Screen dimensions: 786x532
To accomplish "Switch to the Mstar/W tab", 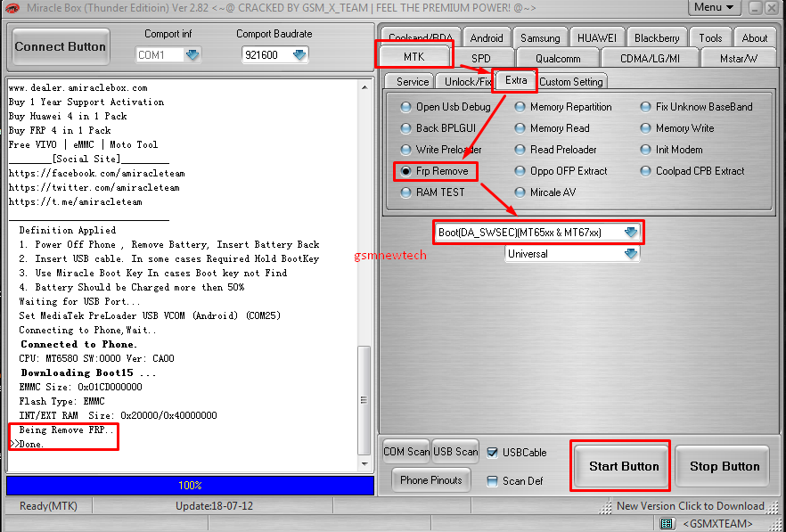I will tap(739, 58).
